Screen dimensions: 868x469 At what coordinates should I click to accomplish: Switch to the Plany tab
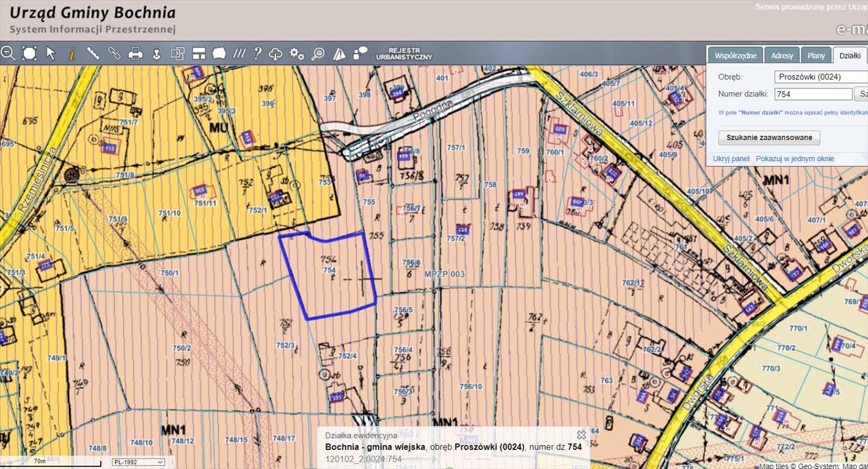tap(816, 56)
